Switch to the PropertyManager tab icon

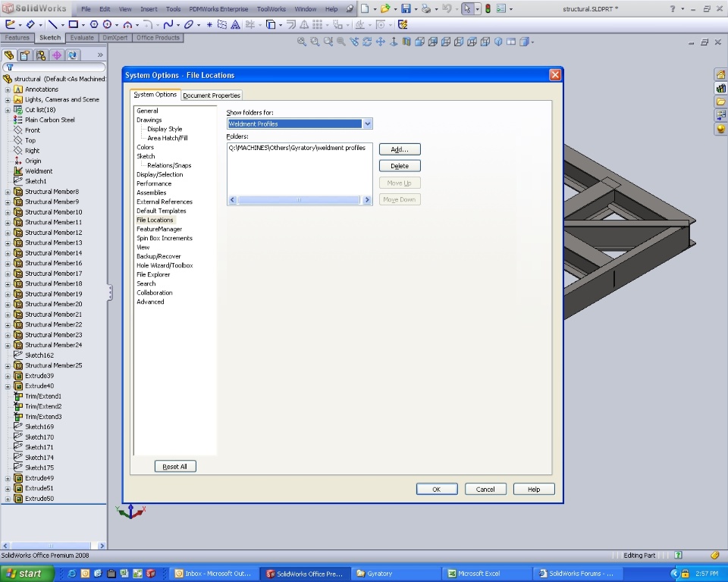point(25,55)
